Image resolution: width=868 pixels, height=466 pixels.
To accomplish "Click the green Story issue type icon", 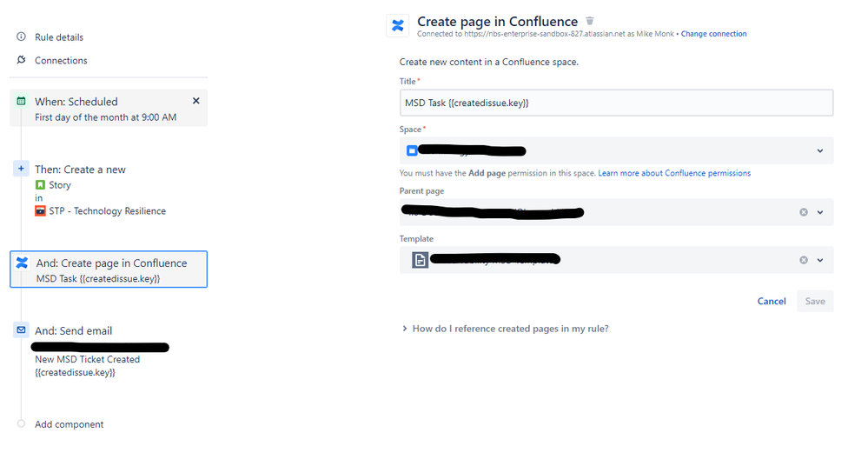I will [40, 184].
